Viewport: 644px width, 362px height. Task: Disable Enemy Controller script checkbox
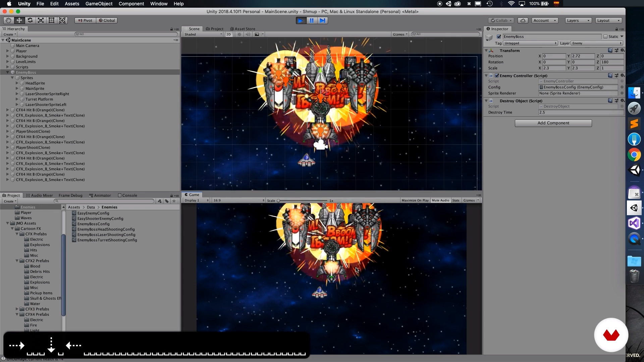pos(497,75)
